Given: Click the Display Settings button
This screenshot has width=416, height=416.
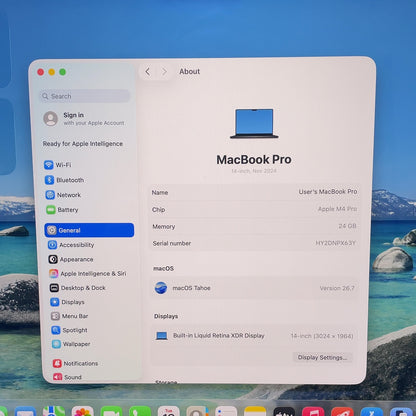Looking at the screenshot, I should [322, 357].
